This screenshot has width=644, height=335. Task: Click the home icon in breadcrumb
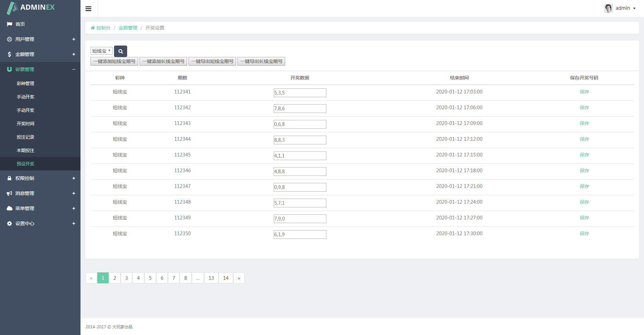[x=93, y=28]
